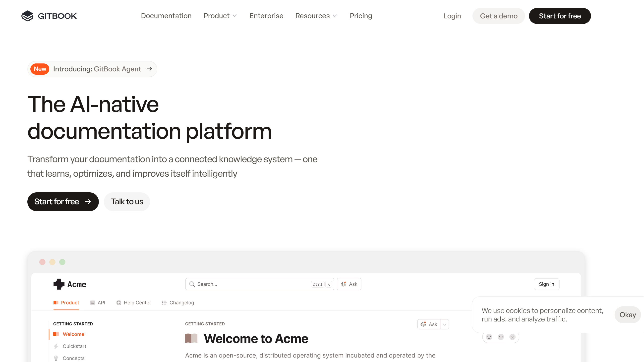The width and height of the screenshot is (644, 362).
Task: Accept cookies with the Okay button
Action: (x=627, y=314)
